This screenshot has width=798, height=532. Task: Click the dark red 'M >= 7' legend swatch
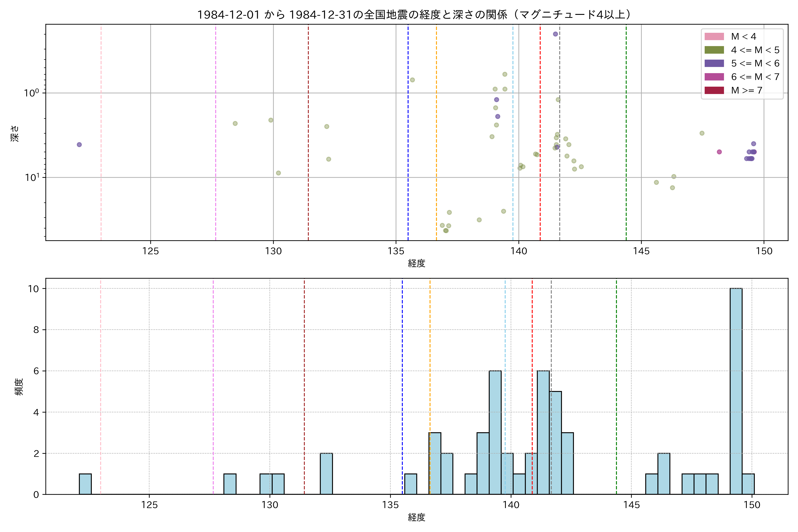point(714,90)
